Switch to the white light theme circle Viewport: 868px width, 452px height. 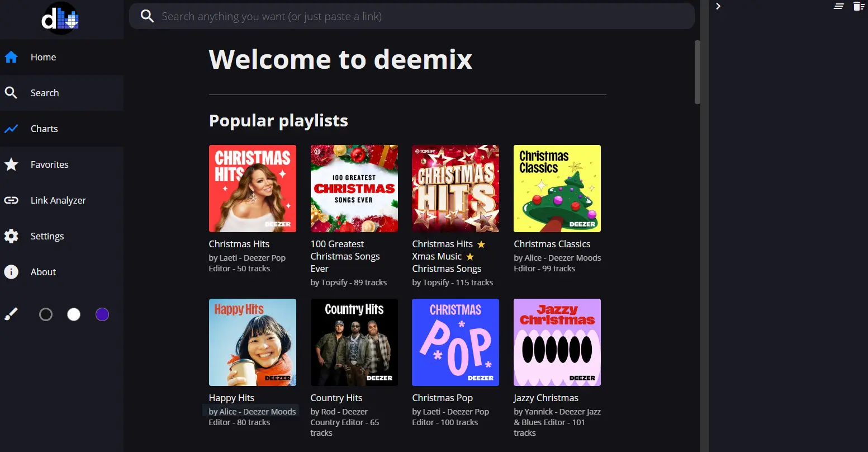click(x=74, y=314)
